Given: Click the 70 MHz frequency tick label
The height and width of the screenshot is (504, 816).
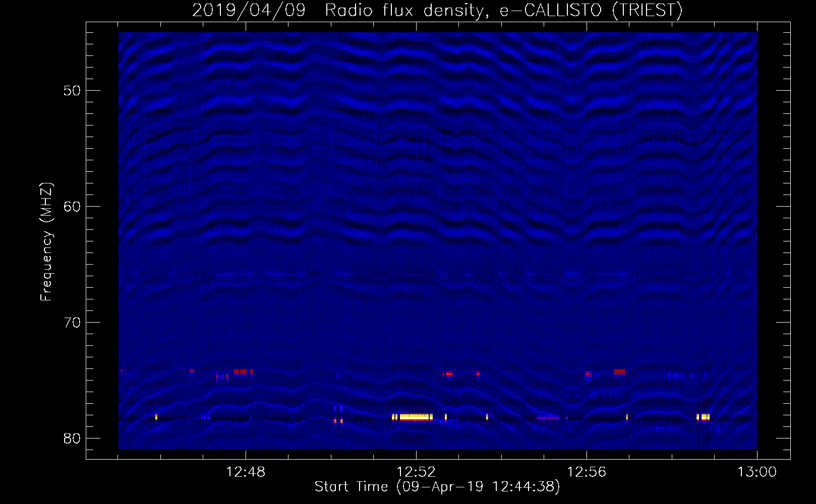Looking at the screenshot, I should tap(72, 323).
